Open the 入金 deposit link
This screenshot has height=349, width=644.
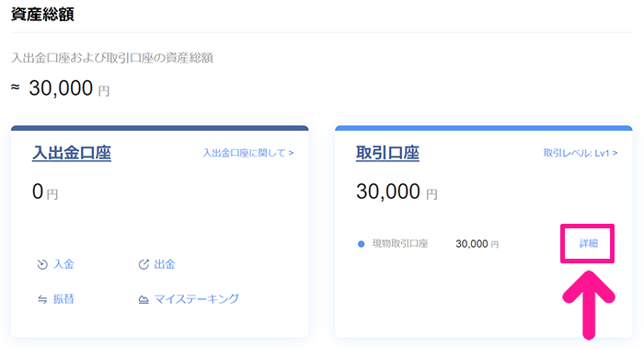coord(63,264)
